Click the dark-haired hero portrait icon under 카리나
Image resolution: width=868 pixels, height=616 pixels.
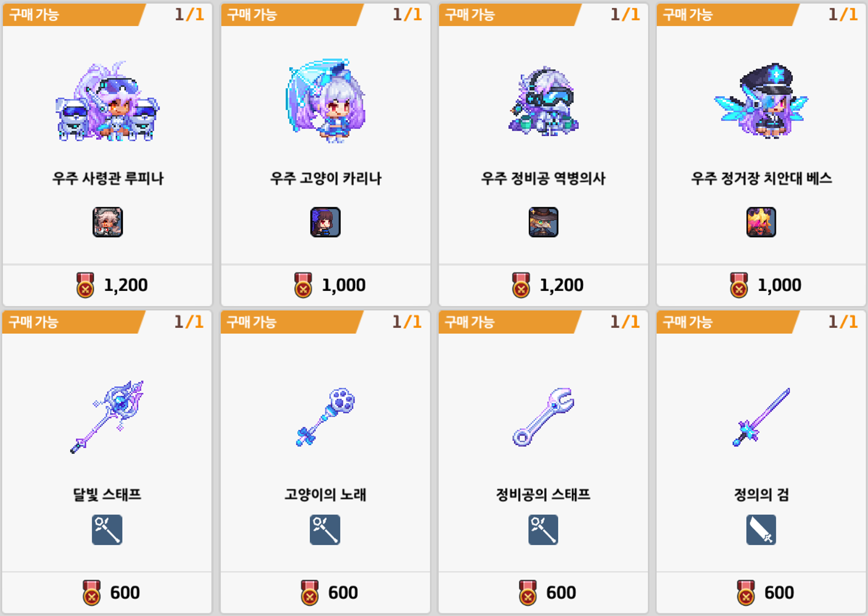point(326,222)
